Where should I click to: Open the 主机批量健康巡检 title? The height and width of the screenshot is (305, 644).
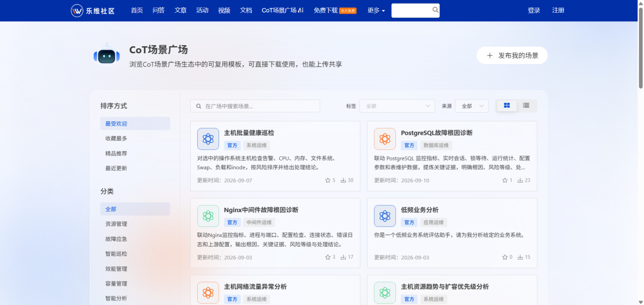pos(249,133)
